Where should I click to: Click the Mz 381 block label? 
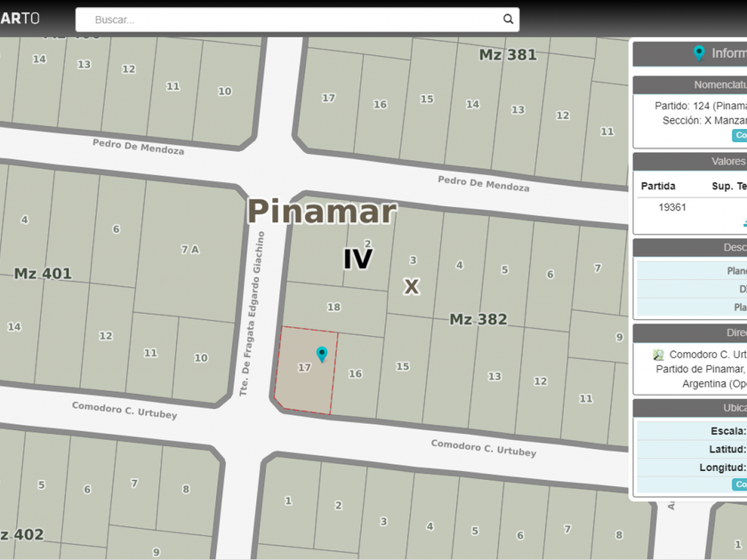point(508,55)
